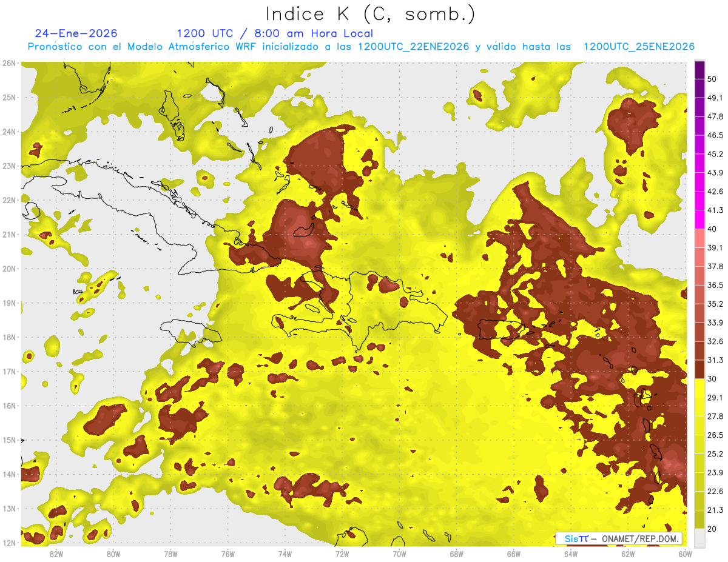Click the colorbar value "32.6"

pos(715,341)
